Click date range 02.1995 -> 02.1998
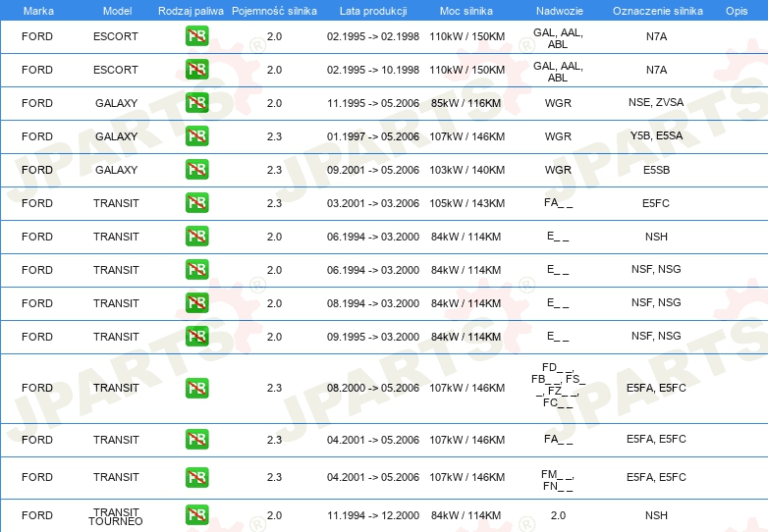The image size is (768, 532). 373,36
